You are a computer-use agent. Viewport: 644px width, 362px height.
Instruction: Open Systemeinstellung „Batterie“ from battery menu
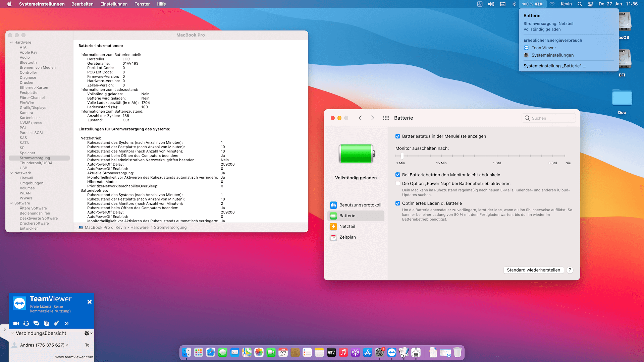554,66
